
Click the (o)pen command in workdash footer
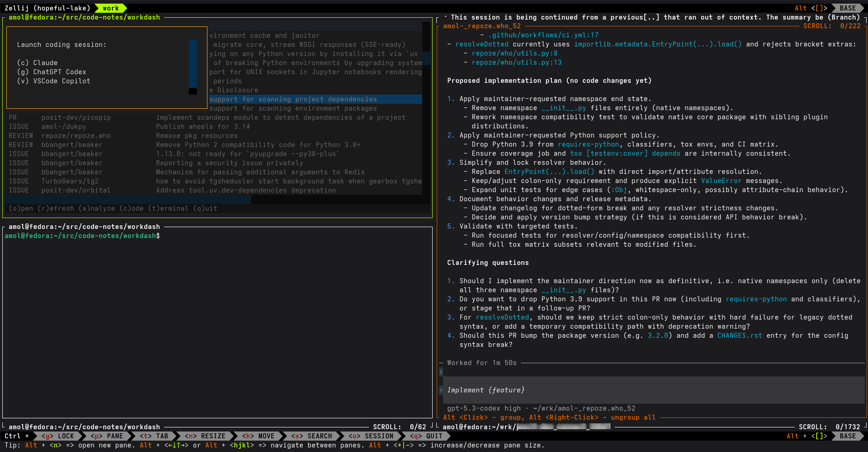pyautogui.click(x=21, y=208)
